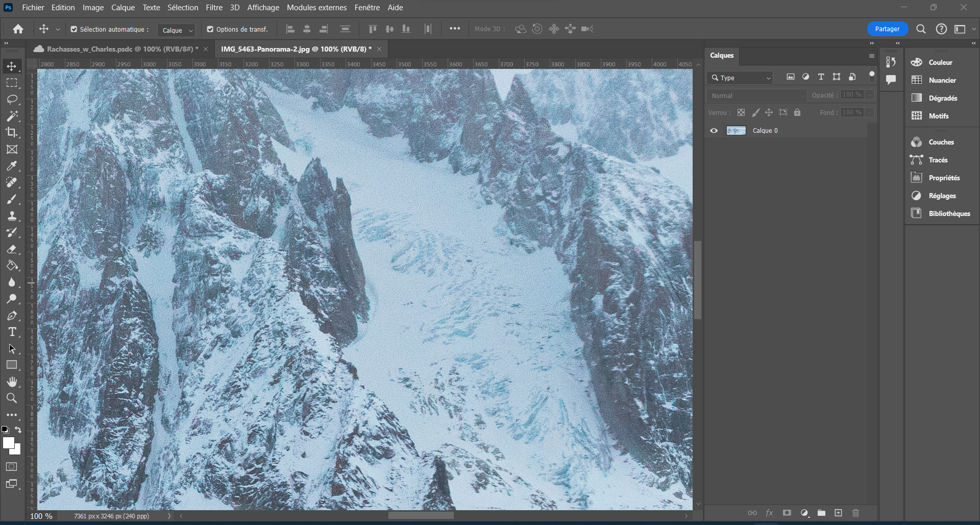Image resolution: width=980 pixels, height=525 pixels.
Task: Activate the Crop tool
Action: (13, 132)
